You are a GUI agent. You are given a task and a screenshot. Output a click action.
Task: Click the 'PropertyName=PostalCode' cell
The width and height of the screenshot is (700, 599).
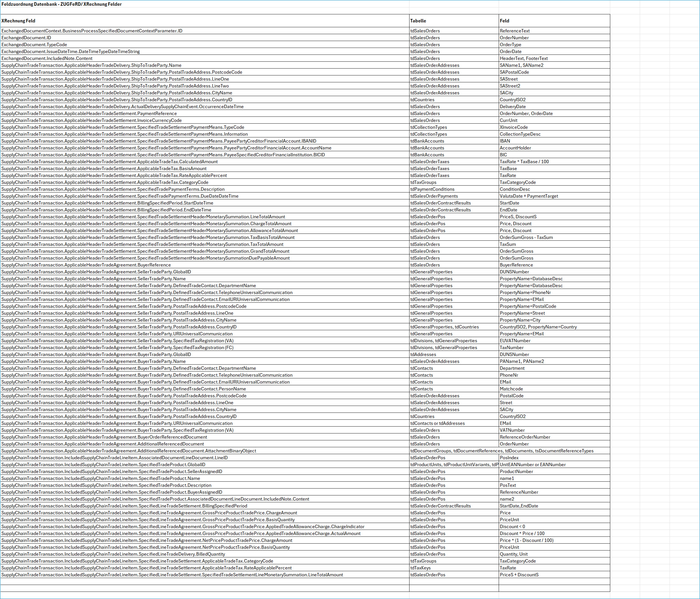tap(554, 306)
